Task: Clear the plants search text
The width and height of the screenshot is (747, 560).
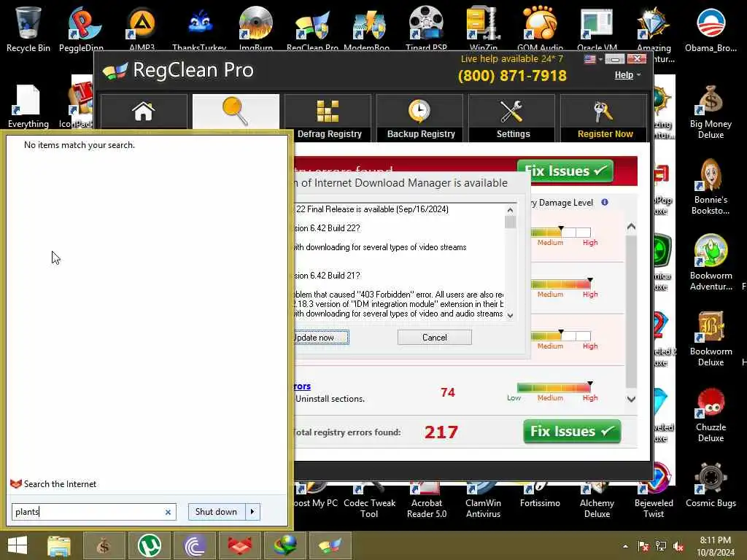Action: [x=168, y=512]
